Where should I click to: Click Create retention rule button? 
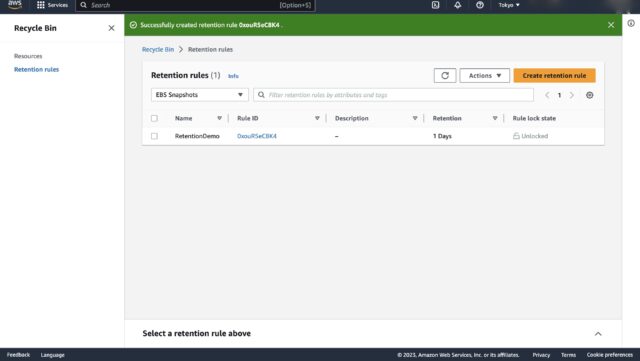(554, 76)
